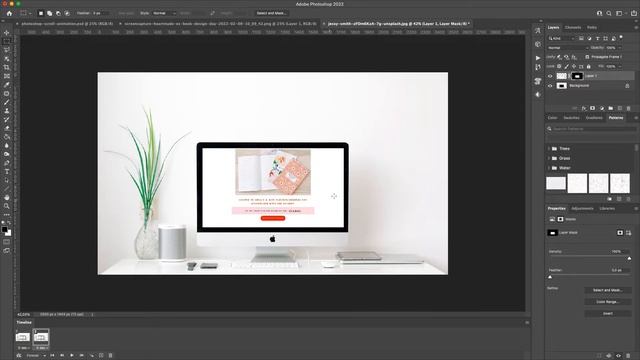Switch to the Libraries tab
This screenshot has width=640, height=360.
coord(607,209)
